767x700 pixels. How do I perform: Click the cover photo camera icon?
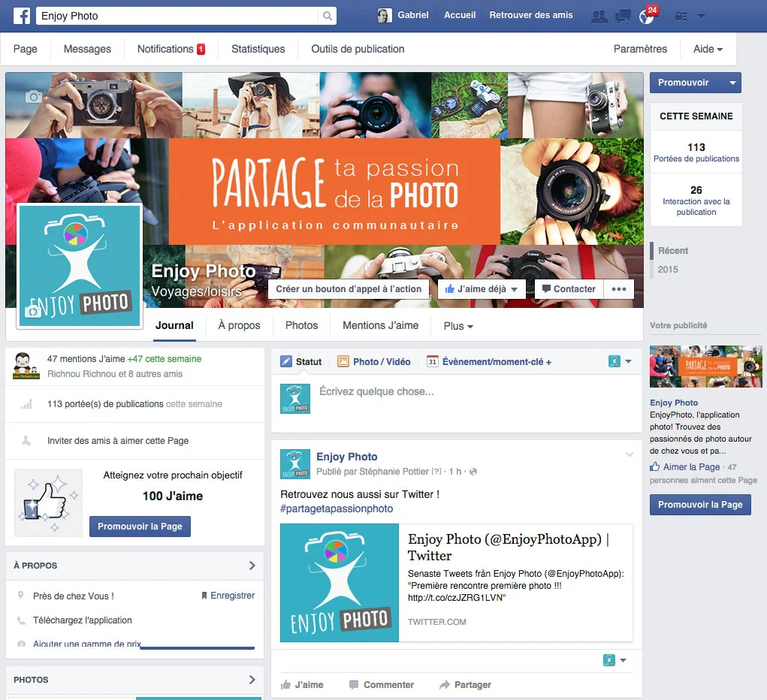pyautogui.click(x=33, y=96)
